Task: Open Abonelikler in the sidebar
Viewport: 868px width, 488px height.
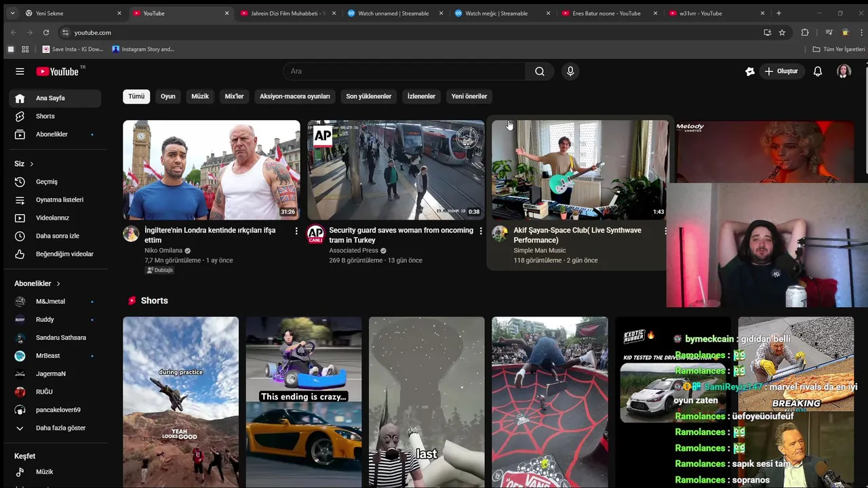Action: [55, 134]
